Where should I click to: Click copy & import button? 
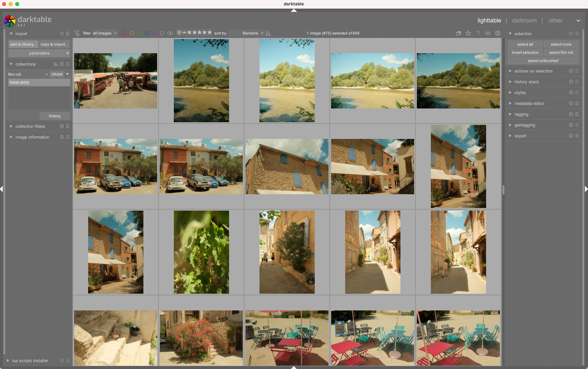click(54, 44)
